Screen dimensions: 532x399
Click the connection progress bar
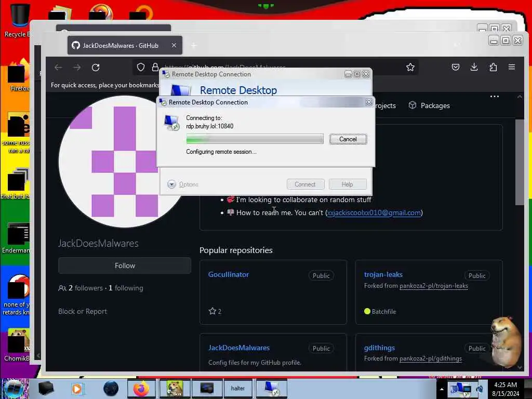pyautogui.click(x=255, y=139)
